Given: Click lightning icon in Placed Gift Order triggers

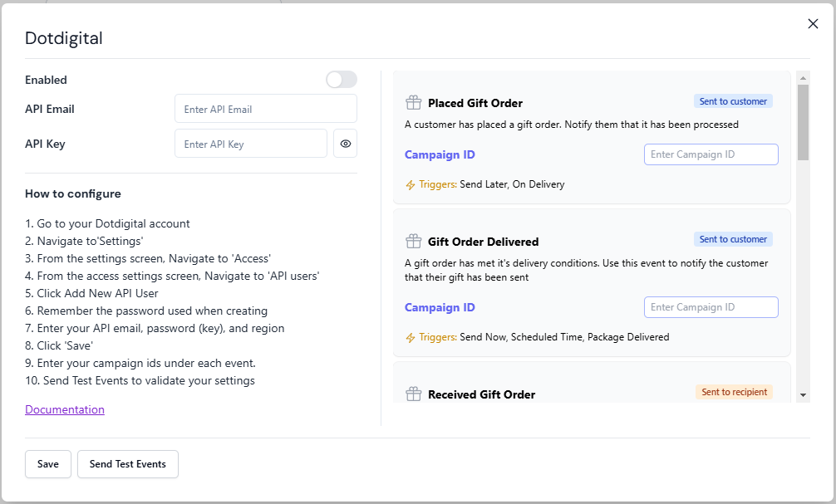Looking at the screenshot, I should point(410,185).
